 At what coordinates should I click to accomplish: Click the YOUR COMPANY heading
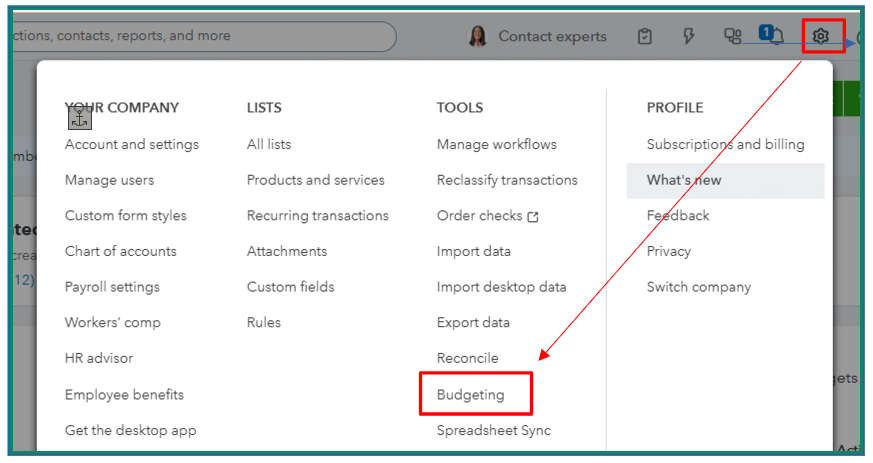pyautogui.click(x=122, y=108)
